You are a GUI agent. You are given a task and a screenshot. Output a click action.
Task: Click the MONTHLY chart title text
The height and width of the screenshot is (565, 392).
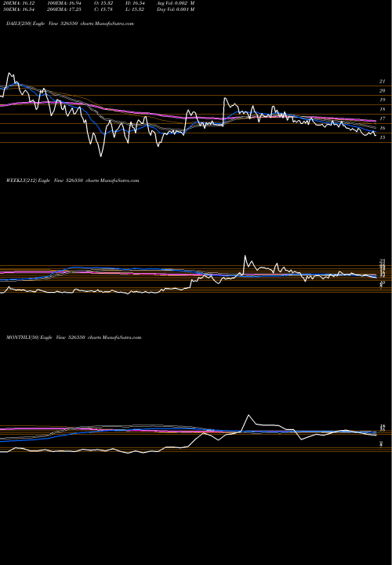pyautogui.click(x=74, y=337)
